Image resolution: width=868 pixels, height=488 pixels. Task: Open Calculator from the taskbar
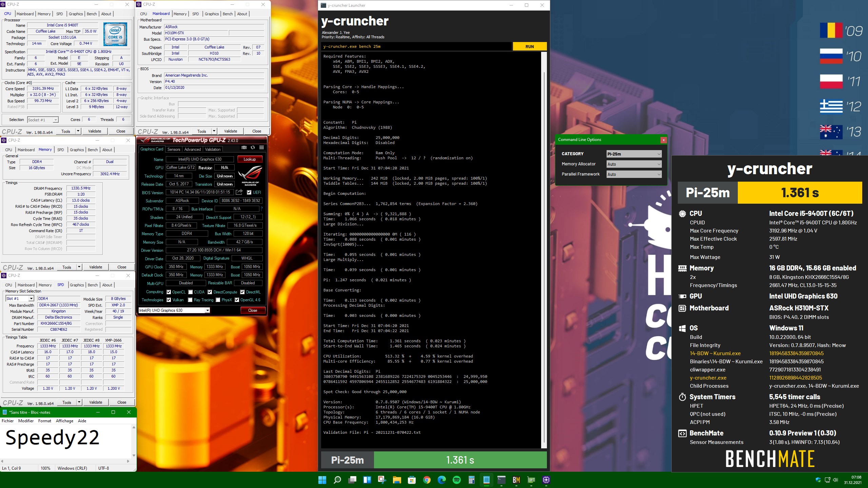pyautogui.click(x=472, y=480)
